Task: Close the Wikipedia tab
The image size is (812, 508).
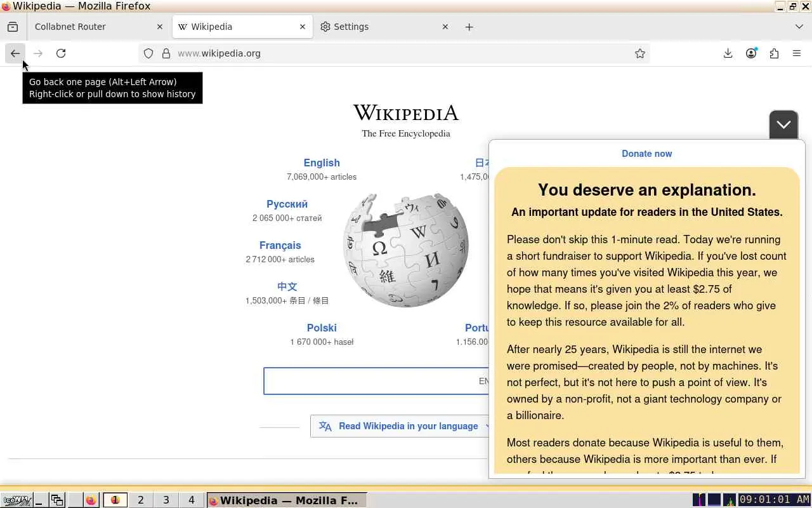Action: point(303,27)
